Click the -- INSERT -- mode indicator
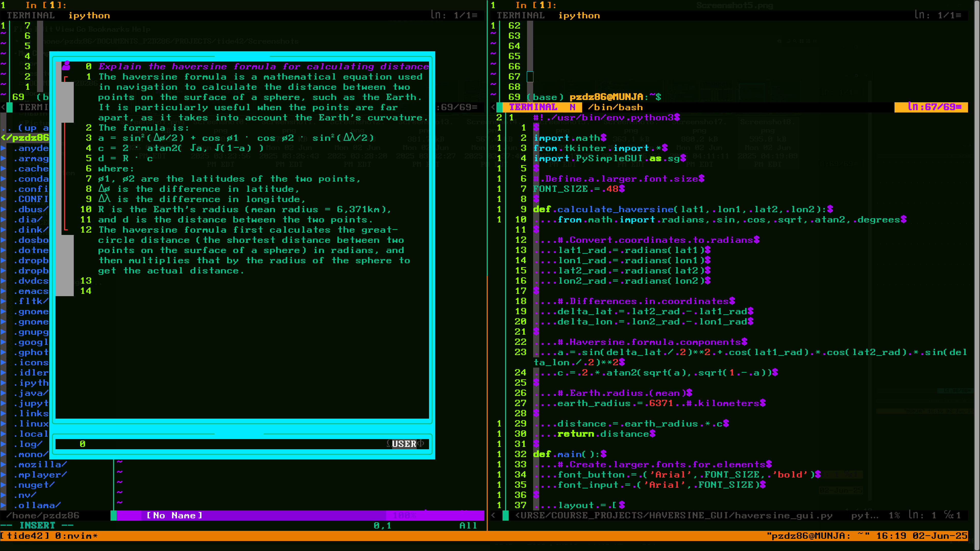 tap(37, 525)
